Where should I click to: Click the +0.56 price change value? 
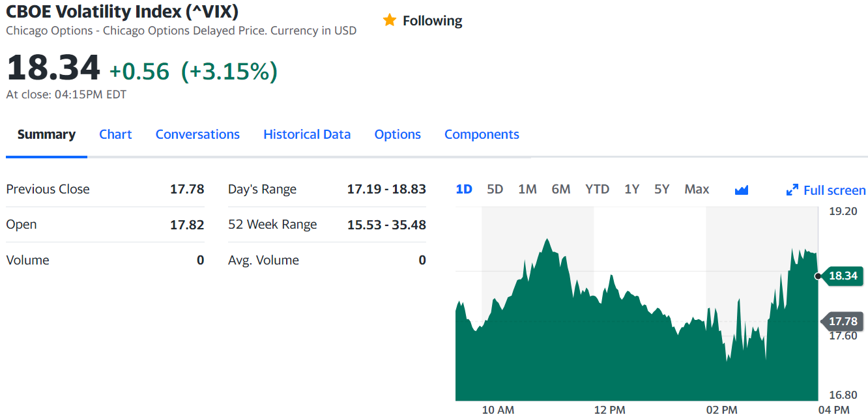point(139,72)
